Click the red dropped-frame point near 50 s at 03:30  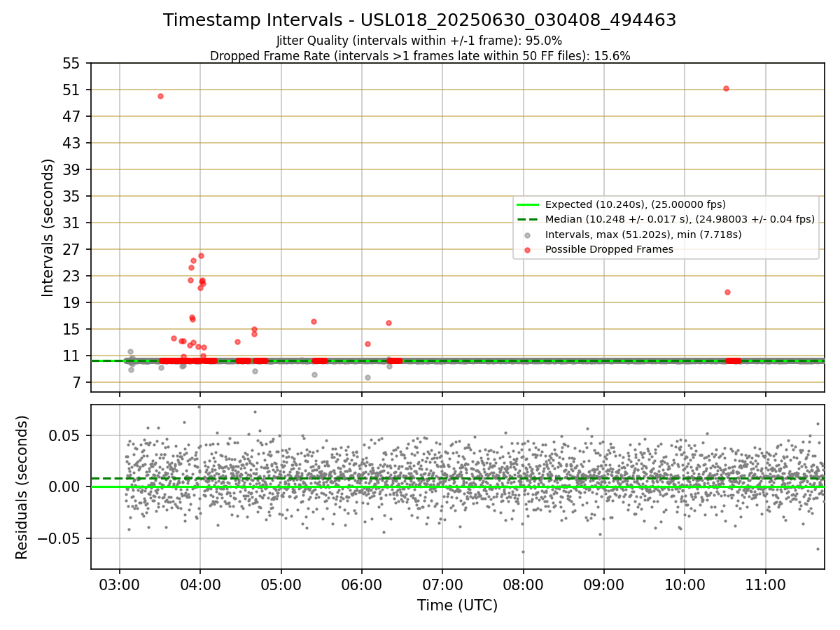[x=160, y=96]
